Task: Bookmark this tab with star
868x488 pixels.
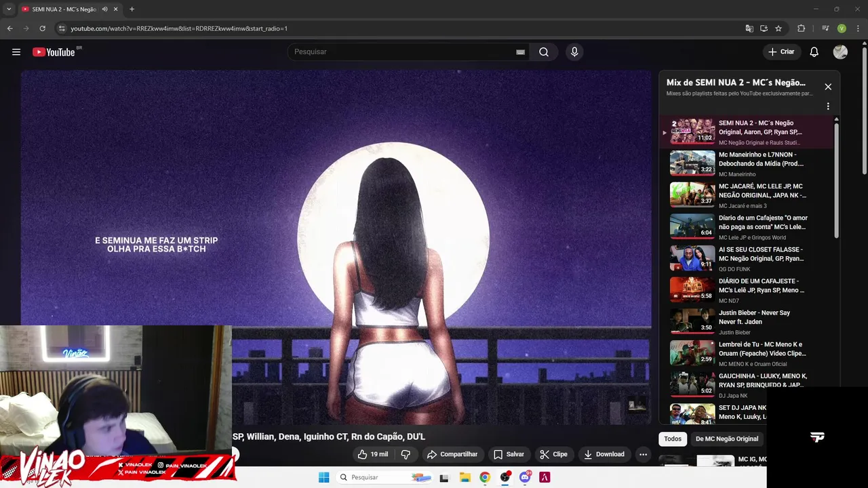Action: (778, 28)
